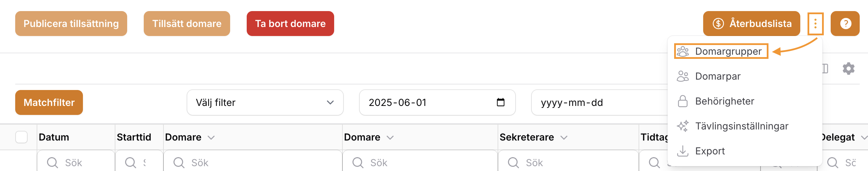Viewport: 868px width, 171px height.
Task: Expand the first Domare column chevron
Action: coord(211,138)
